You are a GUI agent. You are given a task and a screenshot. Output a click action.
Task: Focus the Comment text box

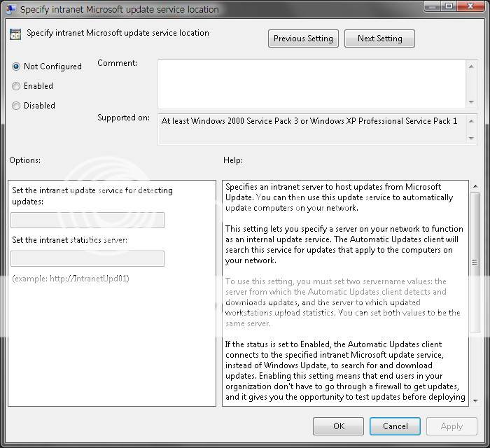point(312,84)
